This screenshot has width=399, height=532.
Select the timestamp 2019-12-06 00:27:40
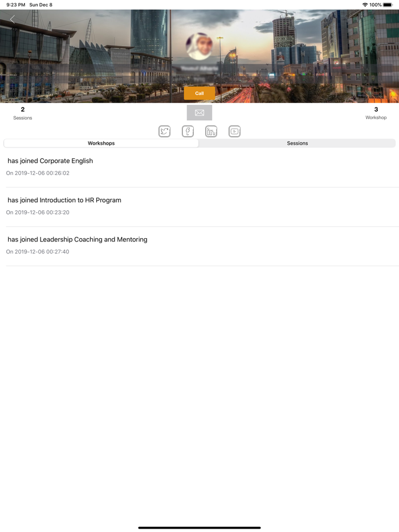point(42,252)
